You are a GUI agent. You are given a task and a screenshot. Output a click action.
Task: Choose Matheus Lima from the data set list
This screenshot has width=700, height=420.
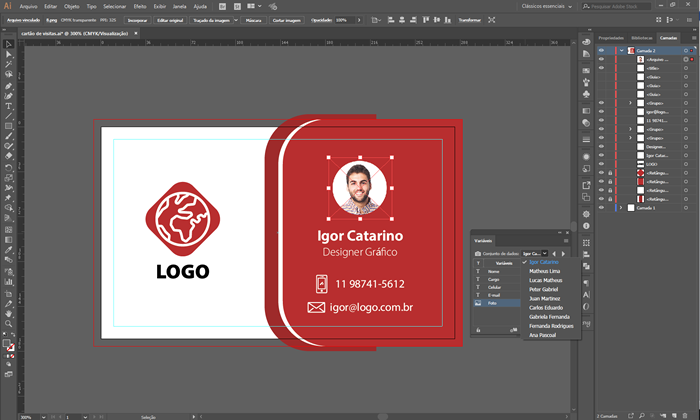[547, 272]
